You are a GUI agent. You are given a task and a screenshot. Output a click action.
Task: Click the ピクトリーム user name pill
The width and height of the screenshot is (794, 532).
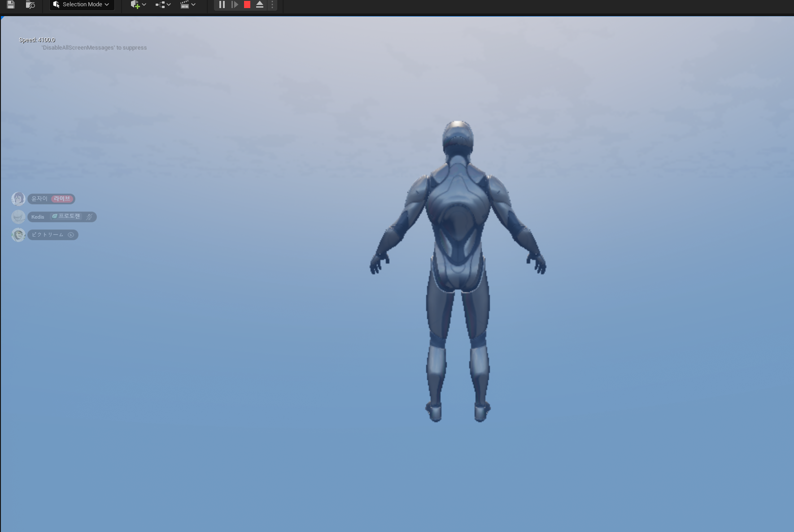click(53, 235)
